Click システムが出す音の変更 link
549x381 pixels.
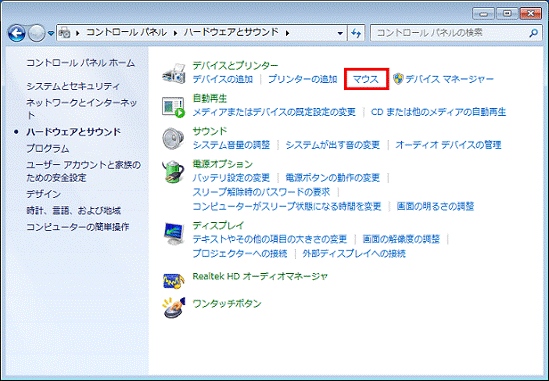click(x=333, y=145)
